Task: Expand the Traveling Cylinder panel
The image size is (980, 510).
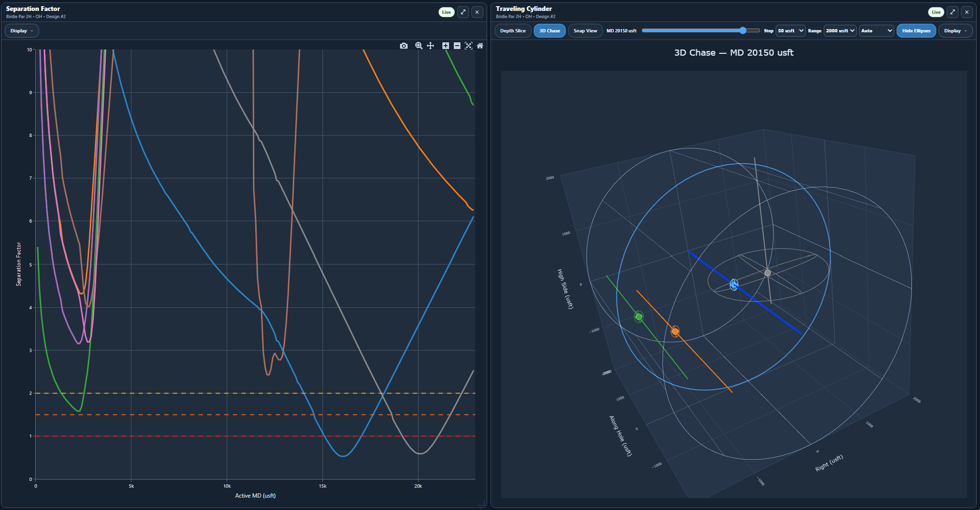Action: coord(953,12)
